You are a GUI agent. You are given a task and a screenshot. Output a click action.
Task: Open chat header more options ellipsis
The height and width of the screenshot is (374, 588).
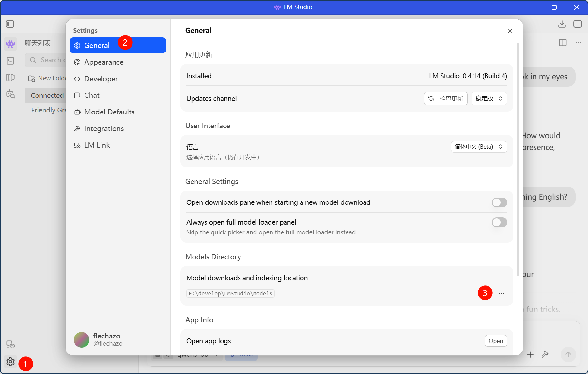(579, 43)
